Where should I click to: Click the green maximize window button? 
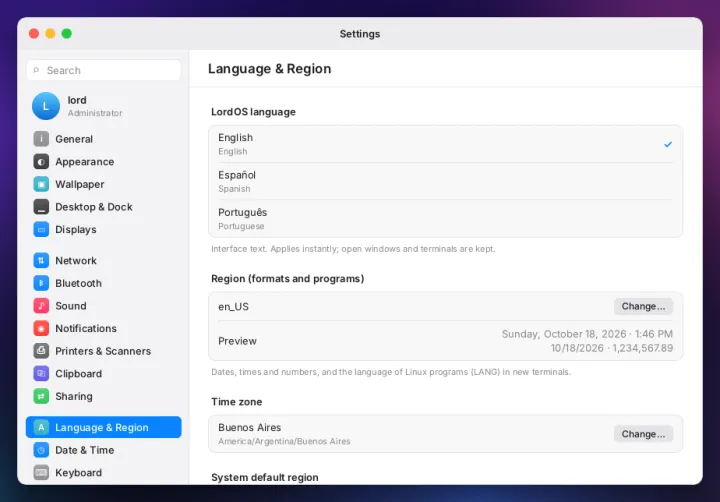pyautogui.click(x=67, y=34)
